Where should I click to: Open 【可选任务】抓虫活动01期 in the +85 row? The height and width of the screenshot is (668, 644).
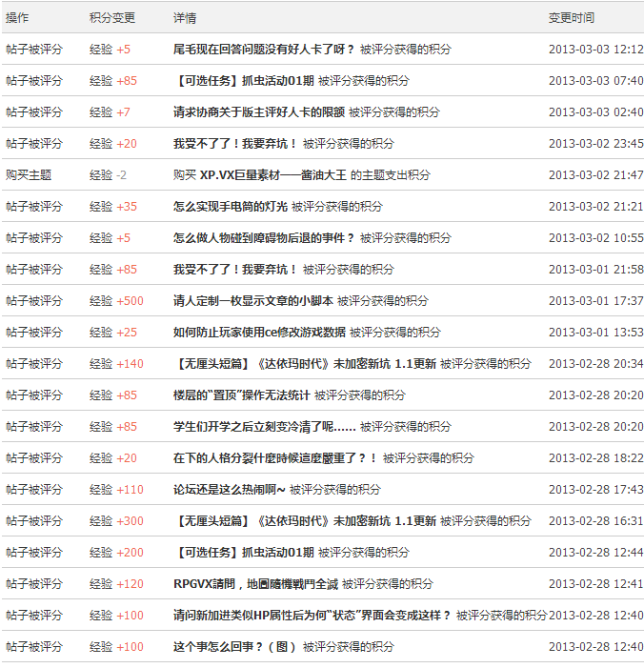pyautogui.click(x=244, y=81)
